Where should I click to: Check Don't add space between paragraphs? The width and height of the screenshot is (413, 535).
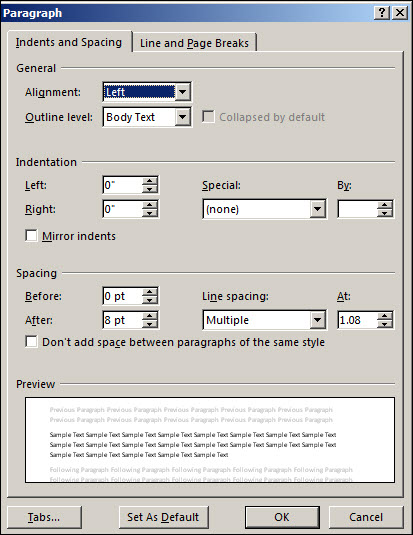(31, 342)
